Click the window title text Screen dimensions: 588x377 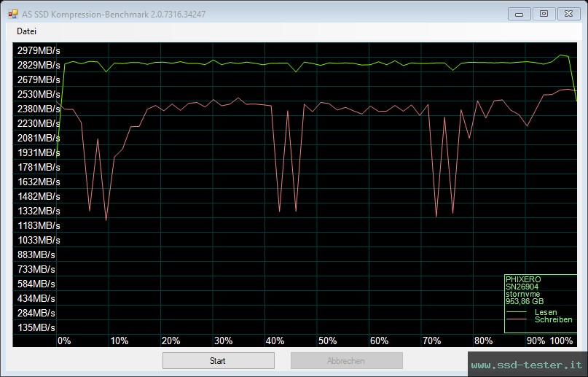pyautogui.click(x=114, y=15)
